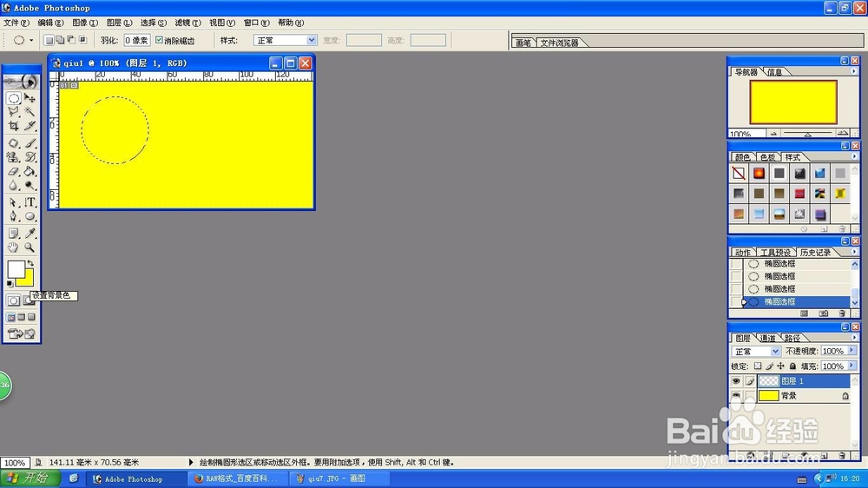Open the 文件浏览器 file browser tab

pyautogui.click(x=559, y=43)
